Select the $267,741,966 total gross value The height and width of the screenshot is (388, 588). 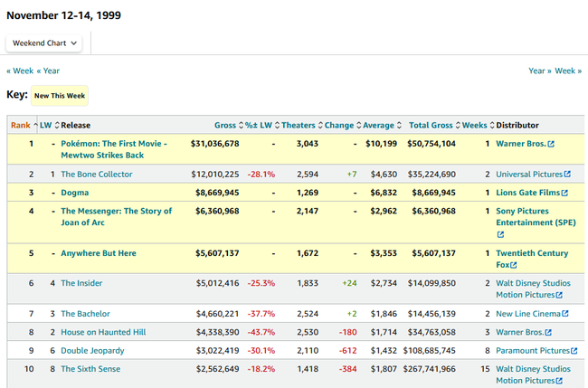pos(430,369)
